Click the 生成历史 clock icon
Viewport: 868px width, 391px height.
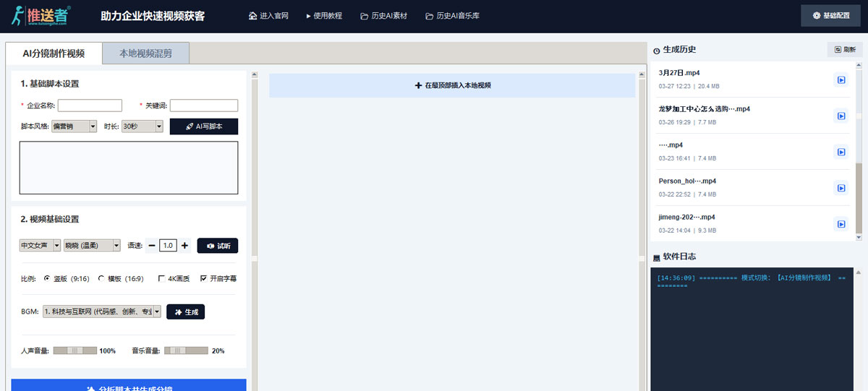[x=656, y=51]
